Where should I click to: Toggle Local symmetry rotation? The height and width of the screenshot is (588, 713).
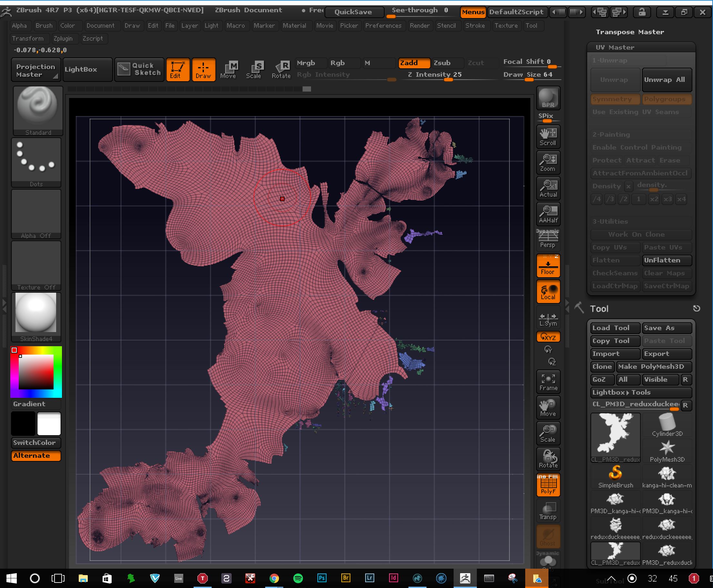[x=548, y=291]
